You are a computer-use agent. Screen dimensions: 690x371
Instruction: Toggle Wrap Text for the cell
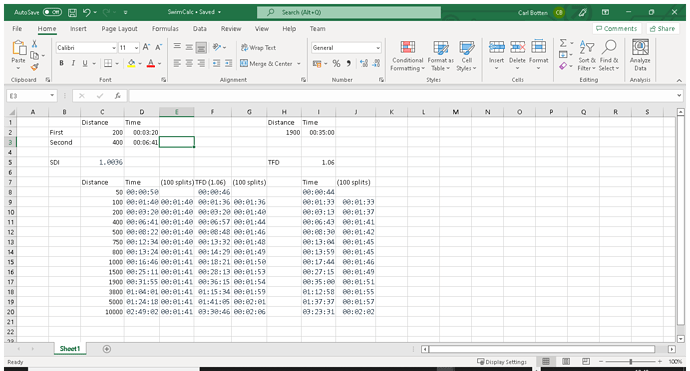click(258, 48)
